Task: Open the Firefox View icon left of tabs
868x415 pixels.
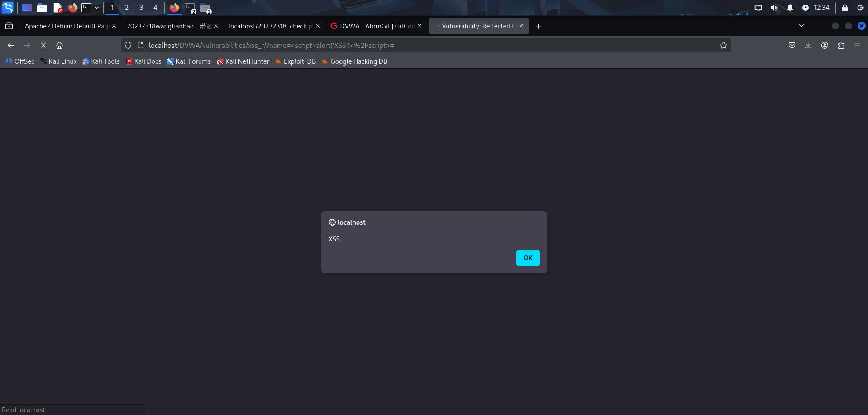Action: point(9,26)
